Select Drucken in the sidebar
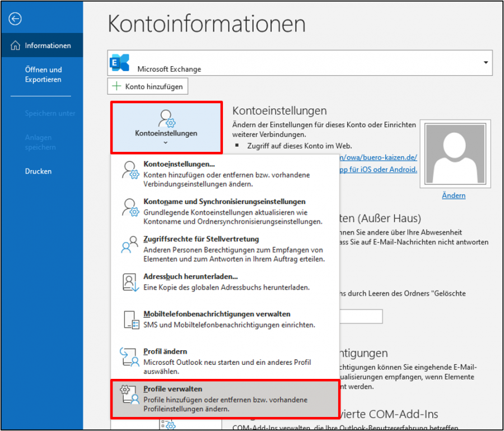 38,172
